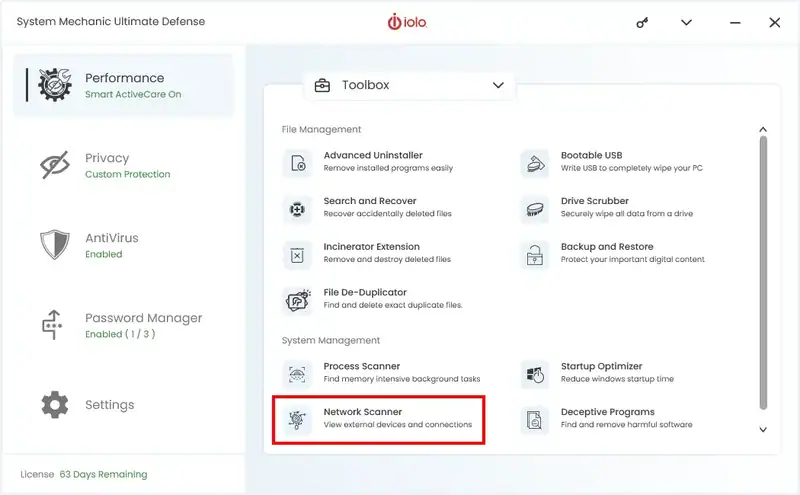Open the Network Scanner tool
The width and height of the screenshot is (800, 495).
tap(379, 418)
